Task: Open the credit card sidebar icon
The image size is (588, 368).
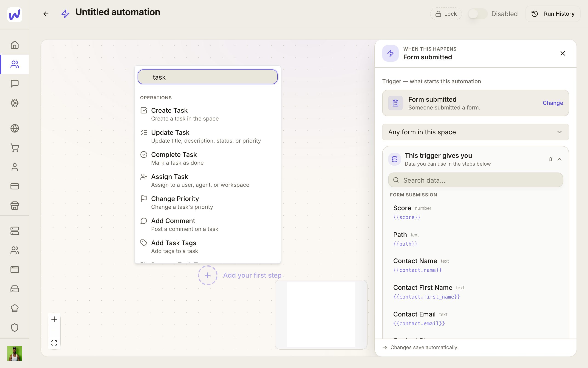Action: [14, 186]
